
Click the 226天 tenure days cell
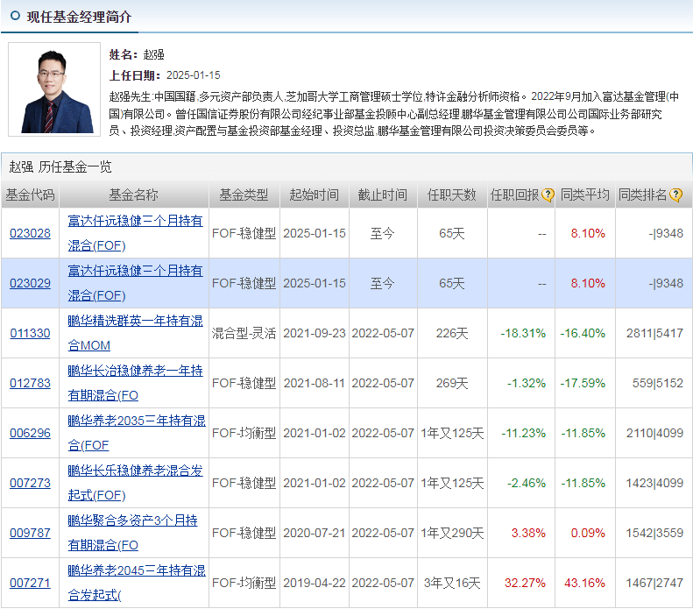tap(452, 333)
